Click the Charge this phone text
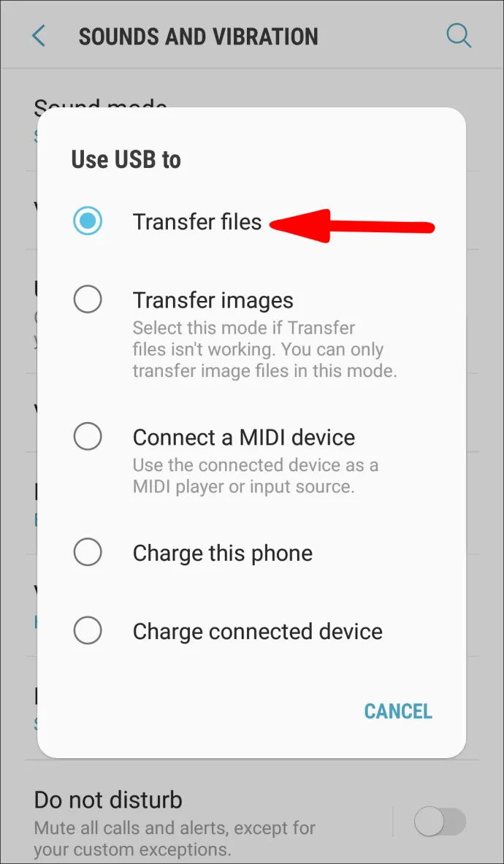504x864 pixels. (x=223, y=553)
